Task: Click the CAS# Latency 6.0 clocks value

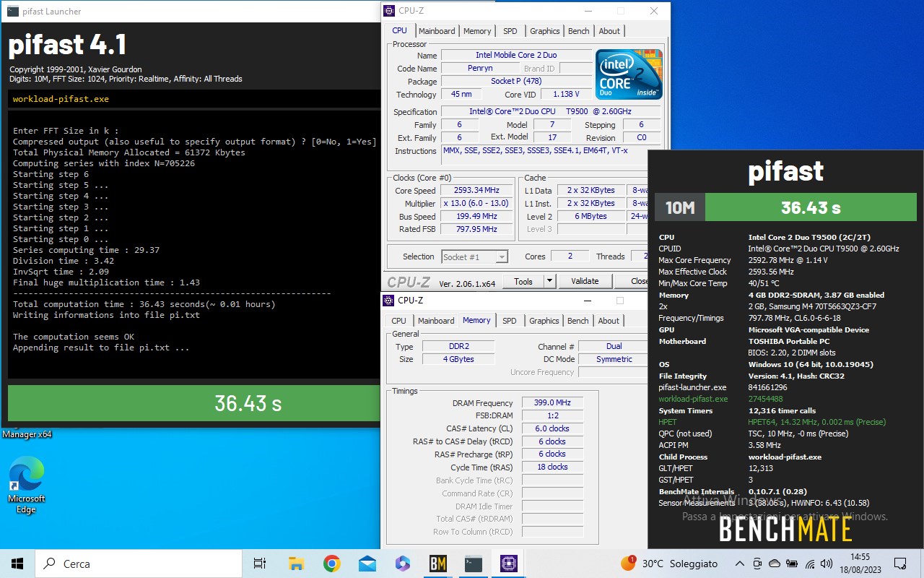Action: point(552,428)
